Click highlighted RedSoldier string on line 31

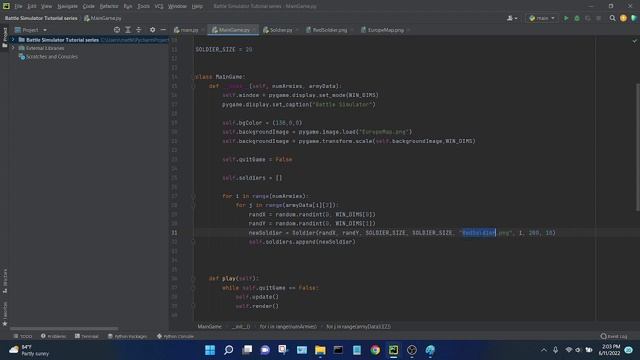point(479,233)
